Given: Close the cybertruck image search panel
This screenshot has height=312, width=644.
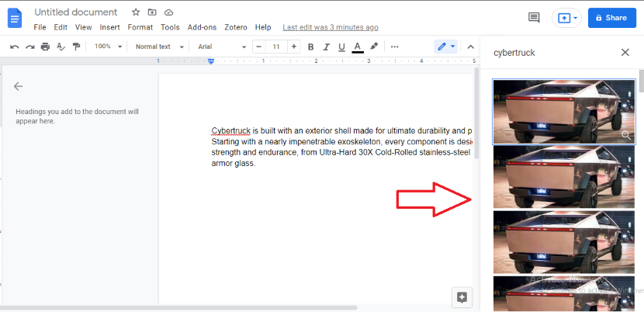Looking at the screenshot, I should 625,53.
